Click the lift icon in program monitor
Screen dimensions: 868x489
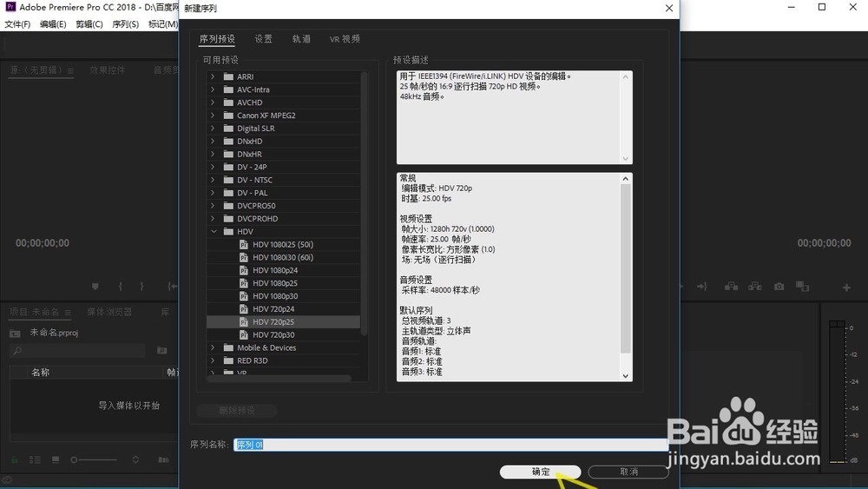731,287
